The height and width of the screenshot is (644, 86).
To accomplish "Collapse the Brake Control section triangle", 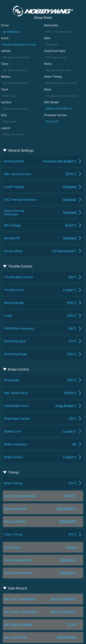I will (x=5, y=369).
